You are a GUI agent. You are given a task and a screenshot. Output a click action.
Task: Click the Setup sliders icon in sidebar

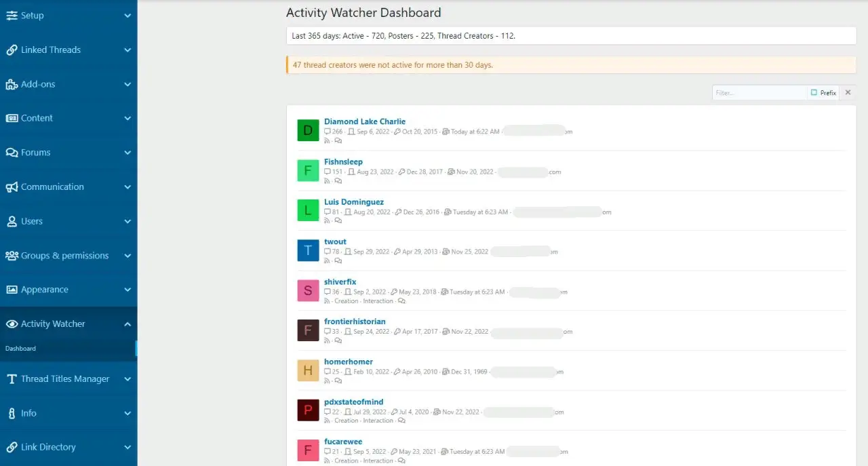pyautogui.click(x=12, y=16)
